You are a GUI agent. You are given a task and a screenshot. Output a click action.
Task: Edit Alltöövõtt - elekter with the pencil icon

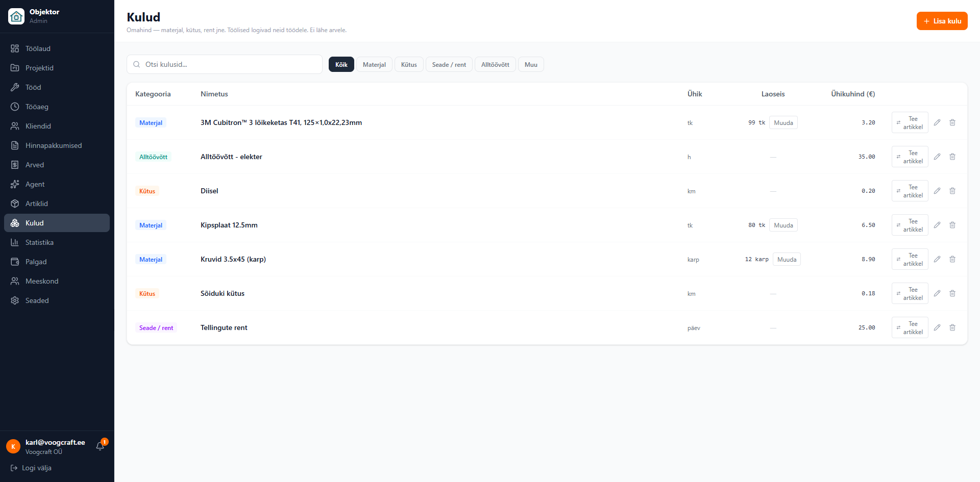[x=937, y=157]
